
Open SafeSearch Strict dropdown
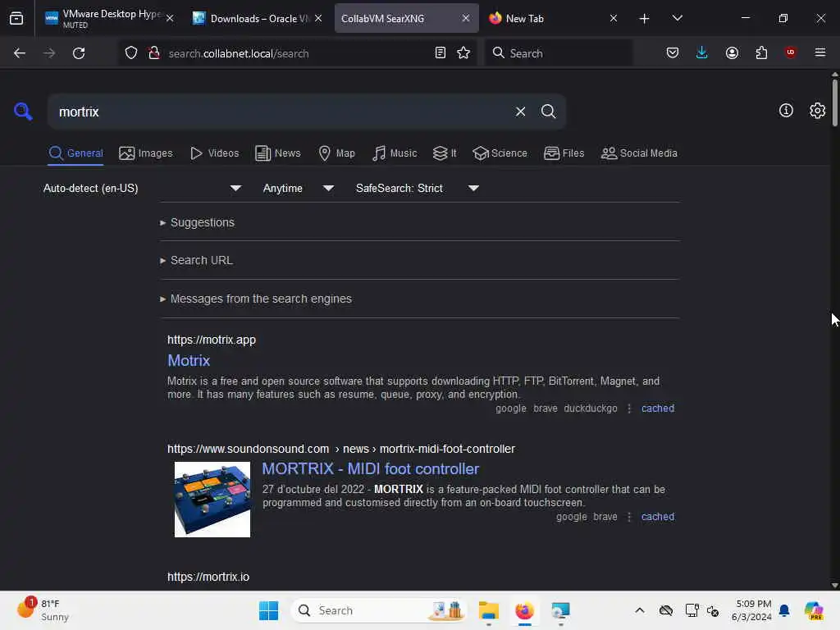[x=417, y=188]
